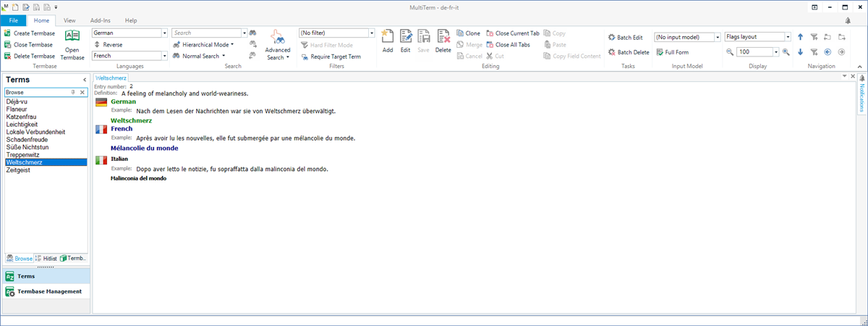
Task: Switch to the View ribbon tab
Action: (x=69, y=21)
